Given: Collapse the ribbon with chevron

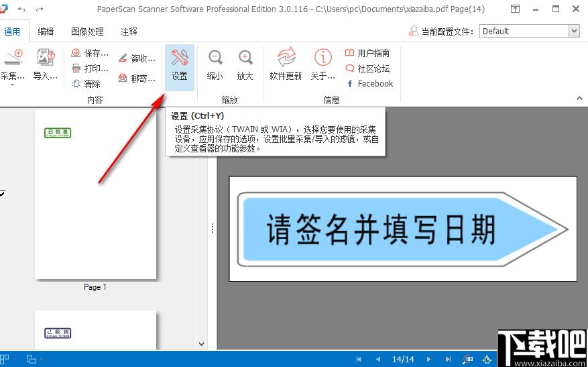Looking at the screenshot, I should click(x=579, y=99).
